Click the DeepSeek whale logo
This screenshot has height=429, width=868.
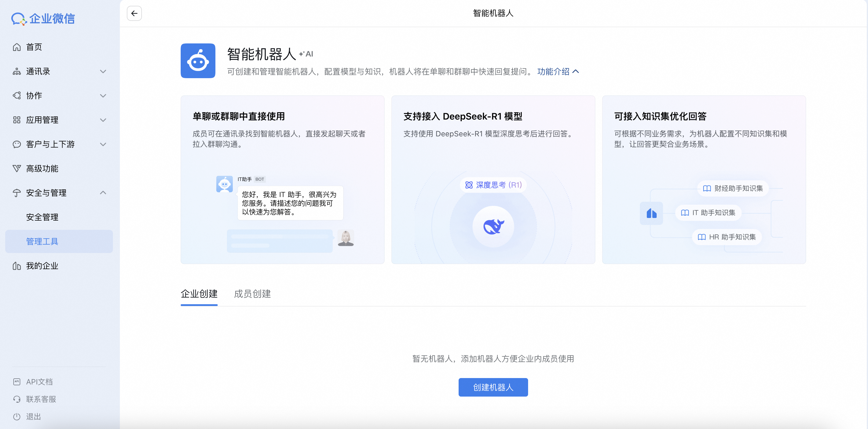(493, 226)
